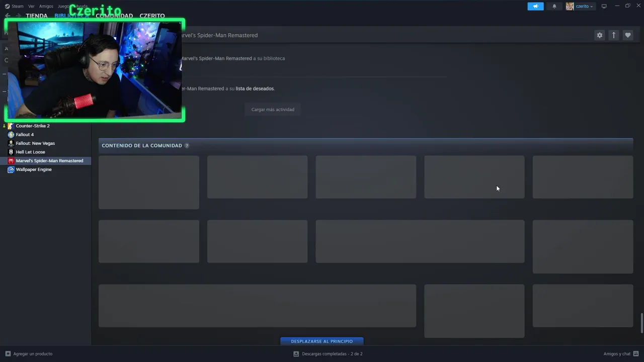The width and height of the screenshot is (644, 362).
Task: Click Agregar un producto text
Action: point(33,354)
